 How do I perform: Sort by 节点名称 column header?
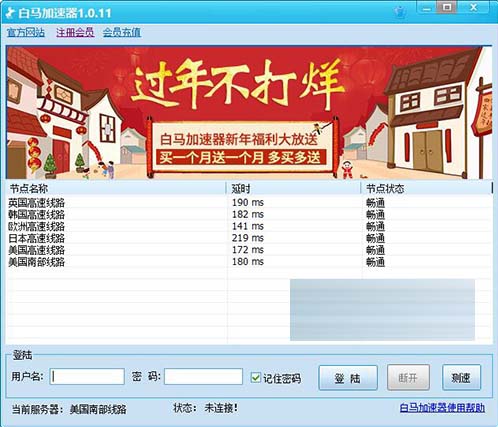tap(116, 189)
